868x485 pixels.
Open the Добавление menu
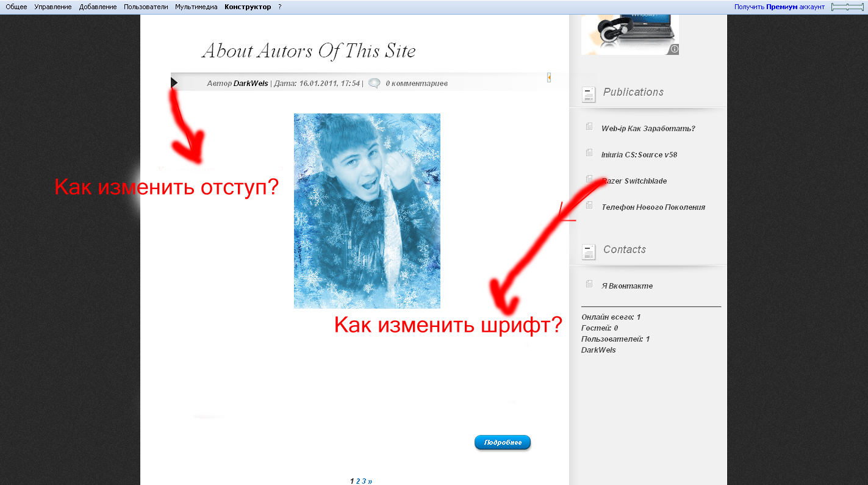pyautogui.click(x=98, y=7)
